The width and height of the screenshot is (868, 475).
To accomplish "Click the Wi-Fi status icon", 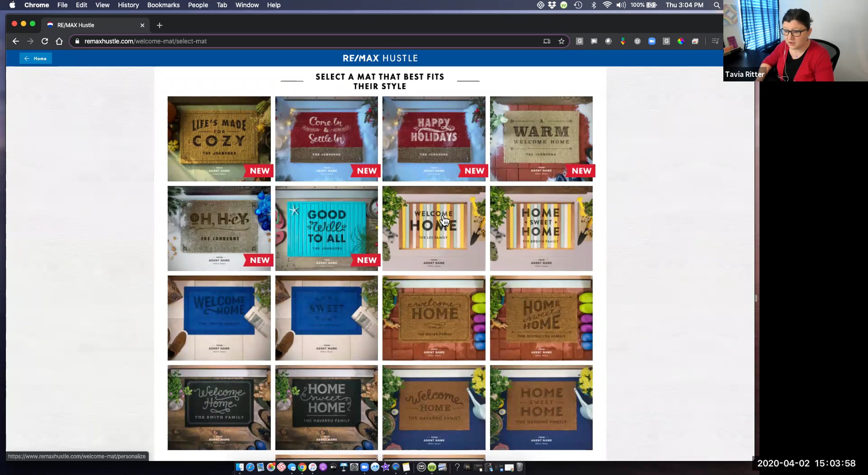I will [x=607, y=5].
